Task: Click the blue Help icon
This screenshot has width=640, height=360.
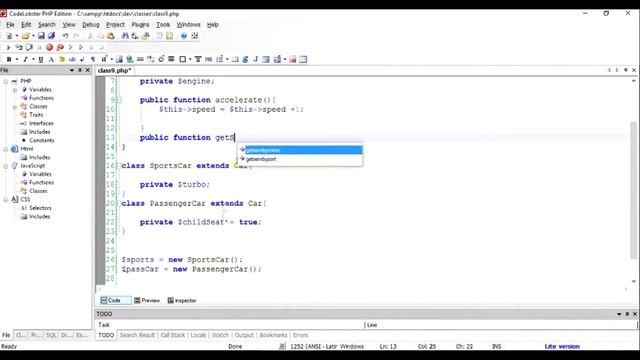Action: click(x=184, y=36)
